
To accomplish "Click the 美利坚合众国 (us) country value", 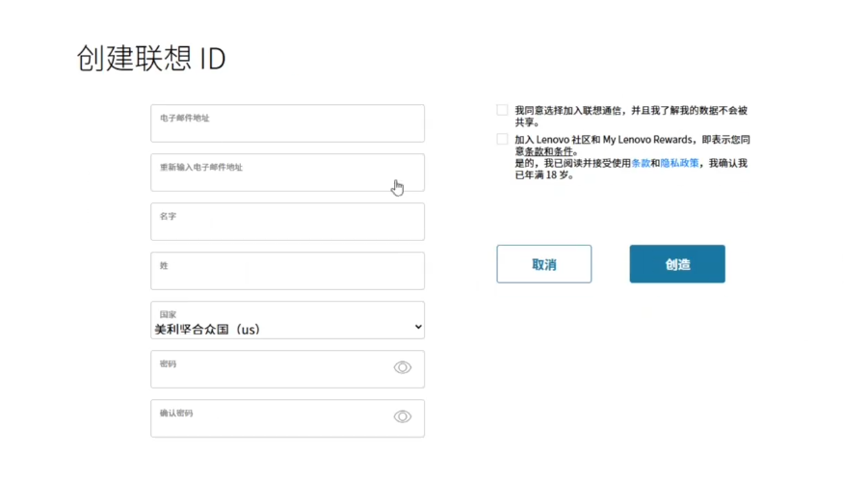I will click(x=207, y=329).
